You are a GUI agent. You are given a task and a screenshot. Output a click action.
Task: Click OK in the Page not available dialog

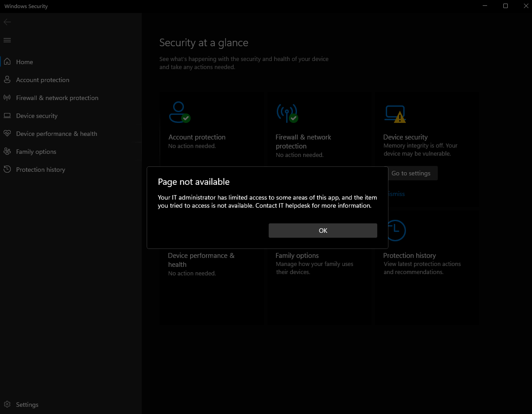(x=323, y=231)
